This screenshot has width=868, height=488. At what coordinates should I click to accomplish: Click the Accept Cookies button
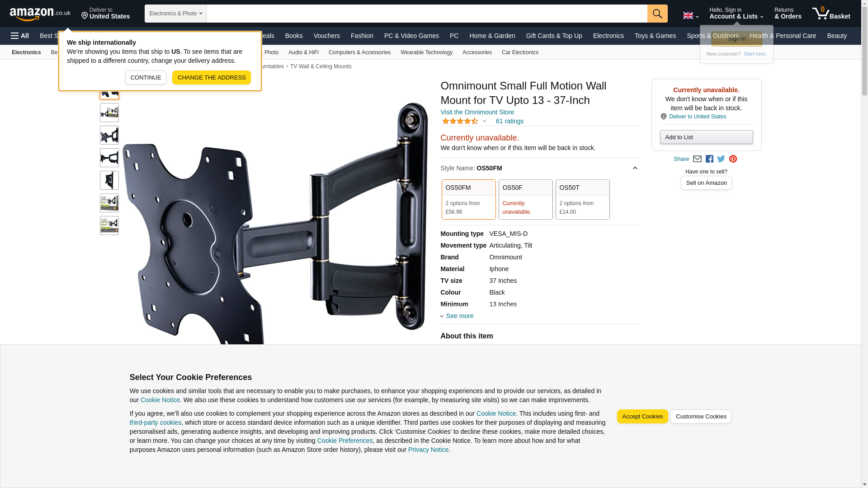[642, 417]
